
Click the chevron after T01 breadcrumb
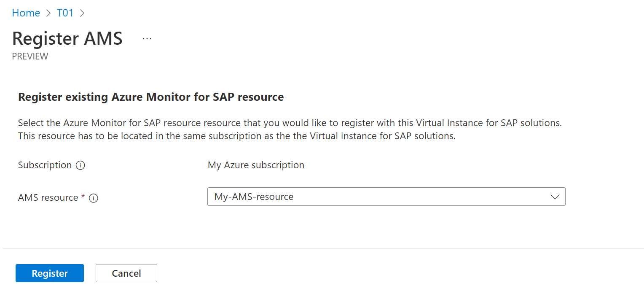point(82,13)
